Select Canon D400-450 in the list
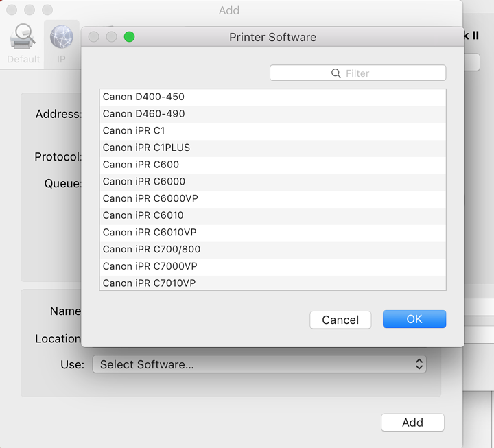494x448 pixels. pos(272,97)
